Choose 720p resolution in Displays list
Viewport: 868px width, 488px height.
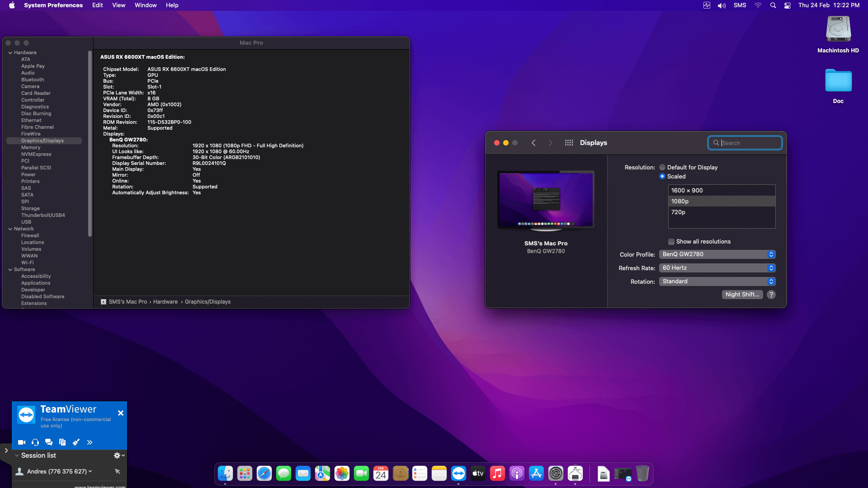click(722, 212)
